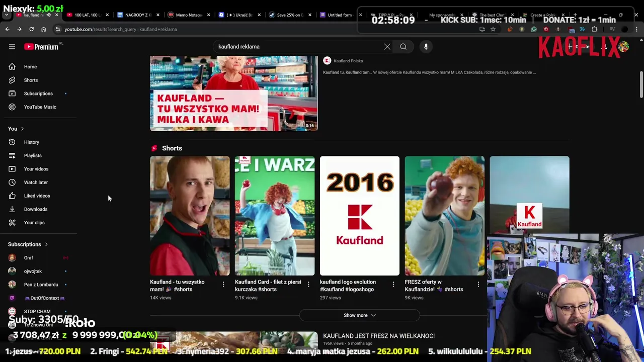Click the Liked videos thumbs-up icon
Screen dimensions: 644x362
point(12,196)
